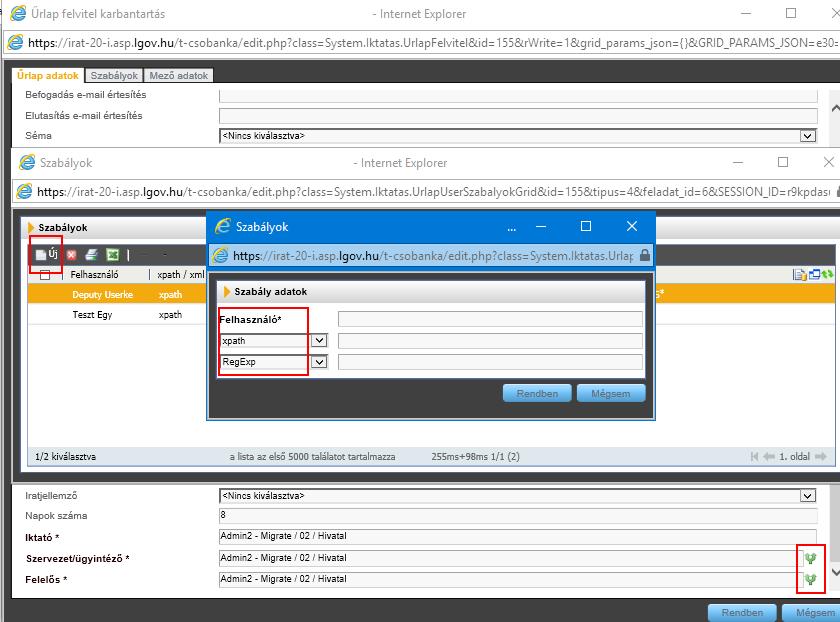Switch to the Űrlap adatok tab
The height and width of the screenshot is (622, 840).
tap(48, 76)
